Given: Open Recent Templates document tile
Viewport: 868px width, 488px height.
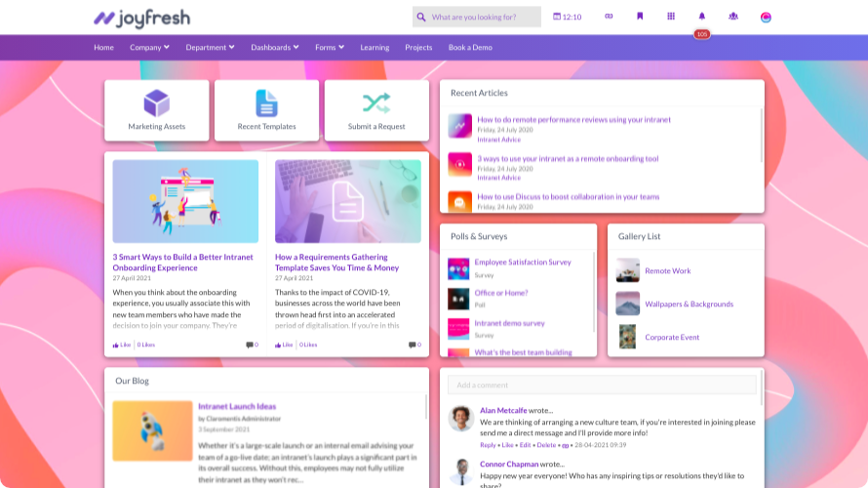Looking at the screenshot, I should 266,110.
